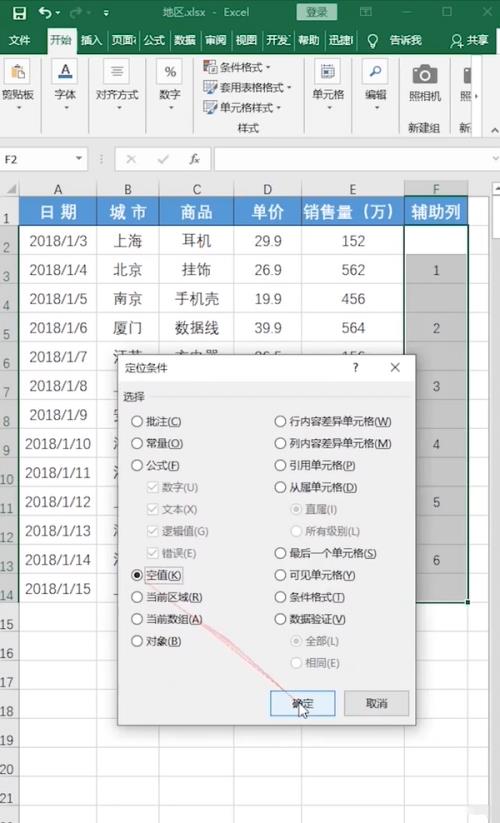Image resolution: width=500 pixels, height=823 pixels.
Task: Switch to the 审阅 ribbon tab
Action: [x=215, y=40]
